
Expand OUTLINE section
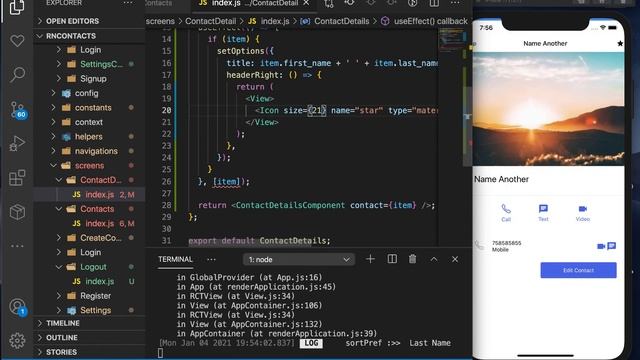pos(89,338)
